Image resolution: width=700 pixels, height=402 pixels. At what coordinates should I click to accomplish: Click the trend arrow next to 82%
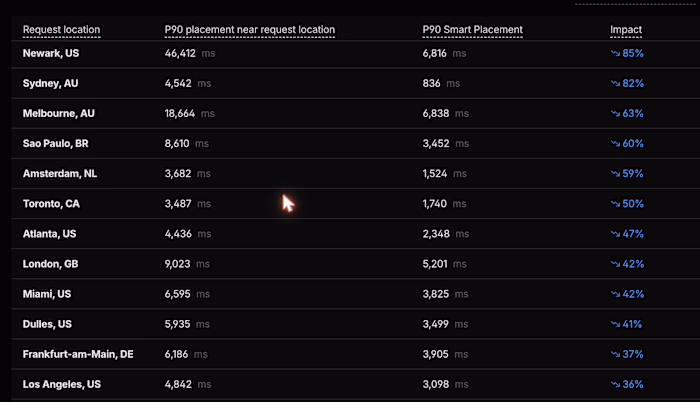[615, 84]
